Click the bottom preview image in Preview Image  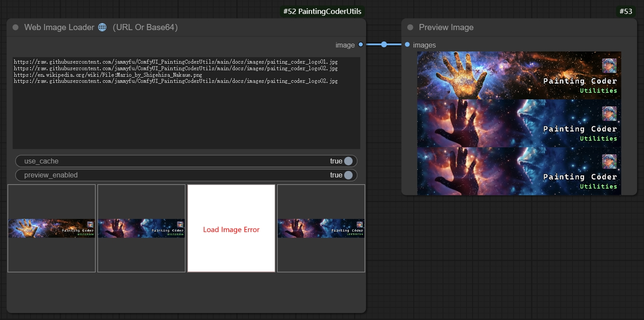click(519, 171)
